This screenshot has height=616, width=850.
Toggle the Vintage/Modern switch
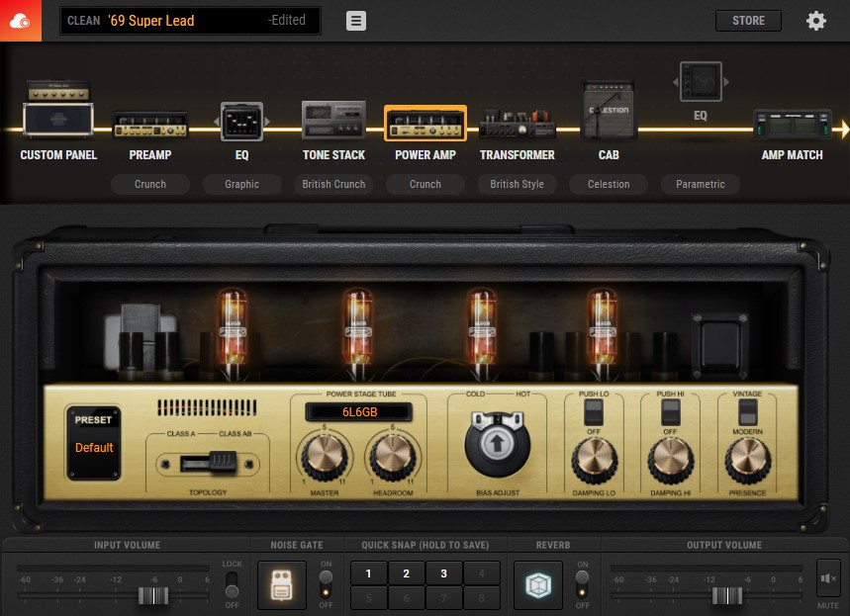(747, 413)
